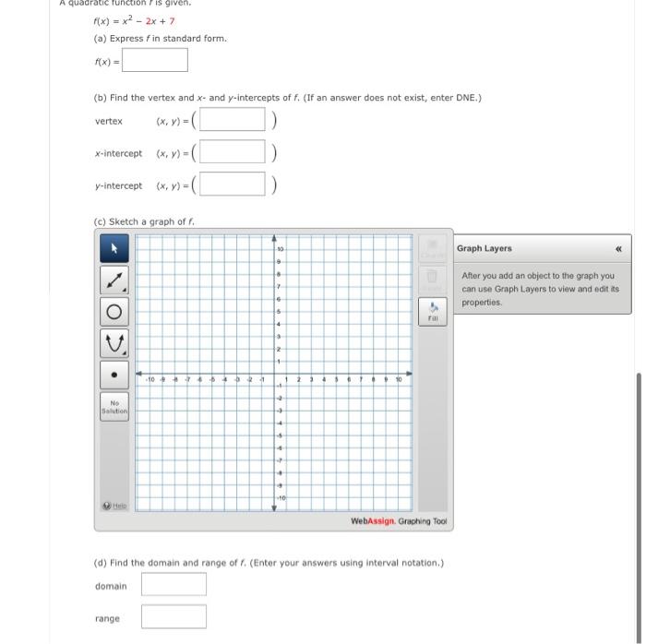Click the Delete trash icon
Screen dimensions: 646x644
coord(433,280)
